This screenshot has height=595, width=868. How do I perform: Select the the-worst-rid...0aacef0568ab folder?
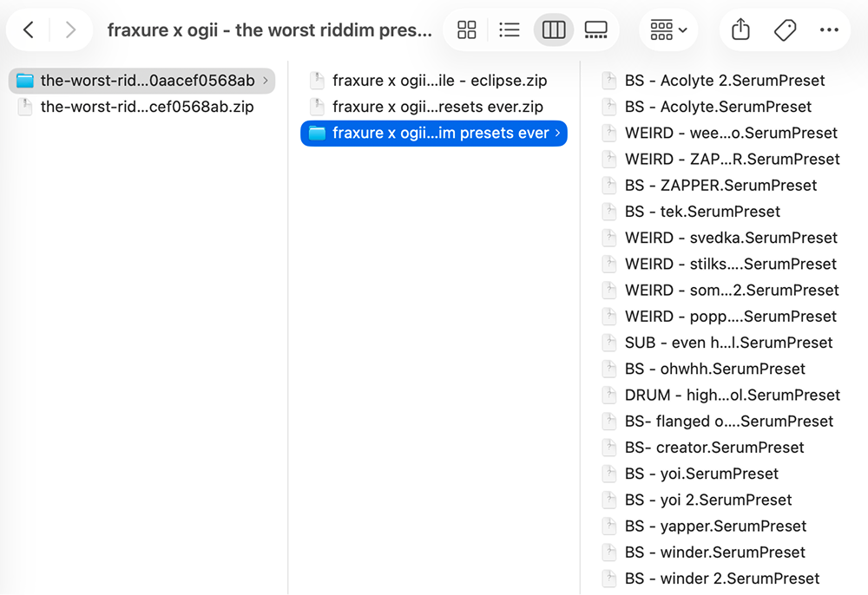(141, 81)
